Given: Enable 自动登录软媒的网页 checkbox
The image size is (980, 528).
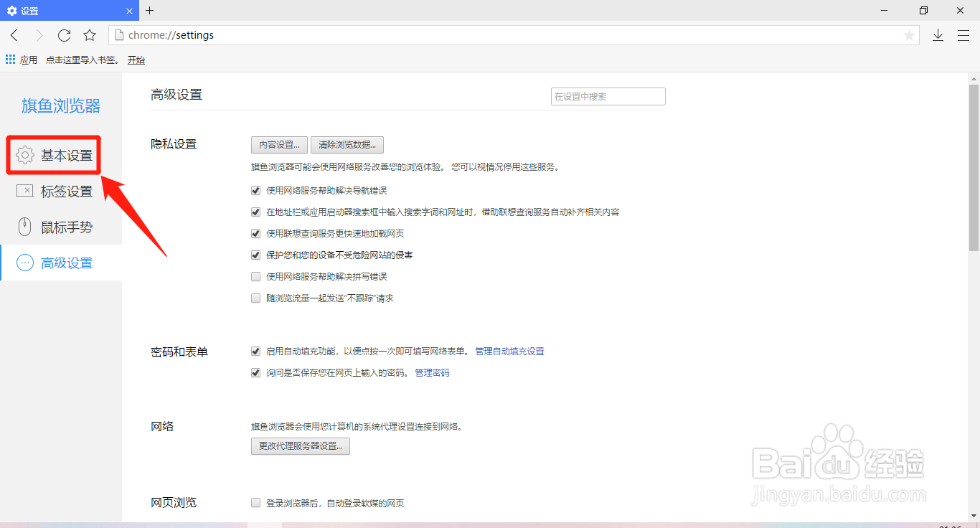Looking at the screenshot, I should pos(255,503).
